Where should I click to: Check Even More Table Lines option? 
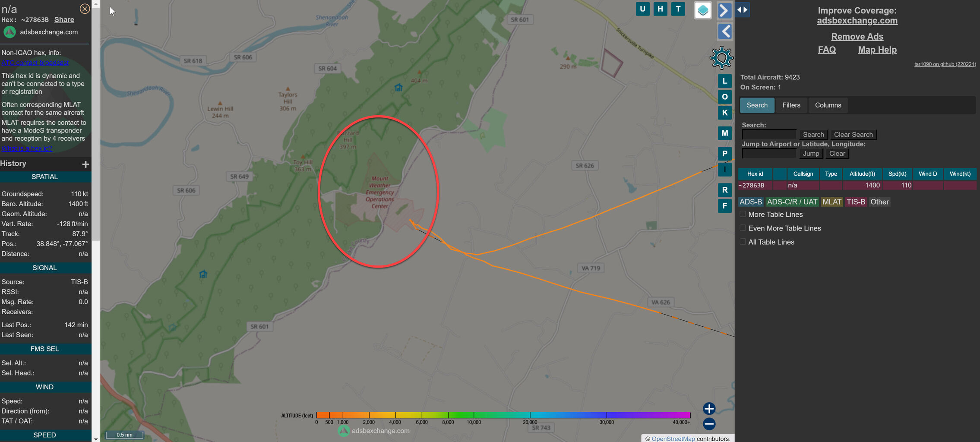click(x=743, y=228)
